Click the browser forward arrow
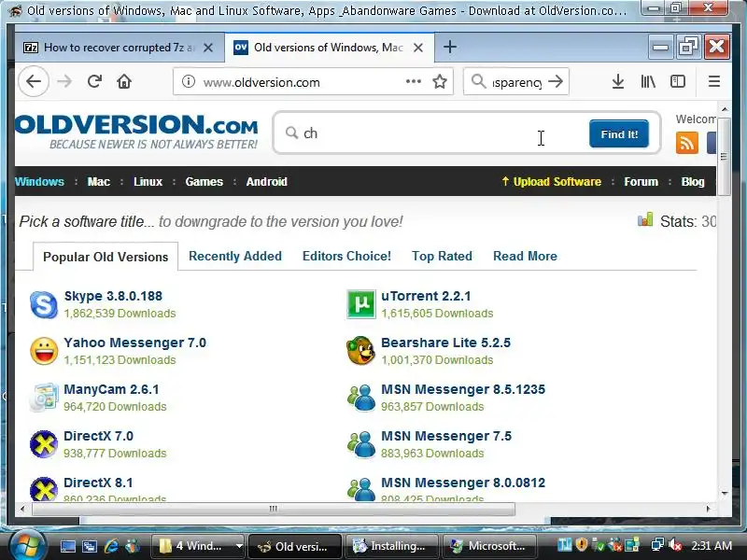 (64, 81)
